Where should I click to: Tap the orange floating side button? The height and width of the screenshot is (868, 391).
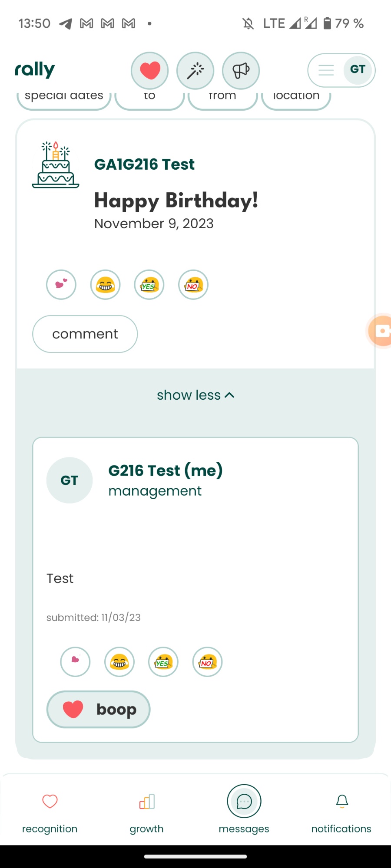point(381,331)
